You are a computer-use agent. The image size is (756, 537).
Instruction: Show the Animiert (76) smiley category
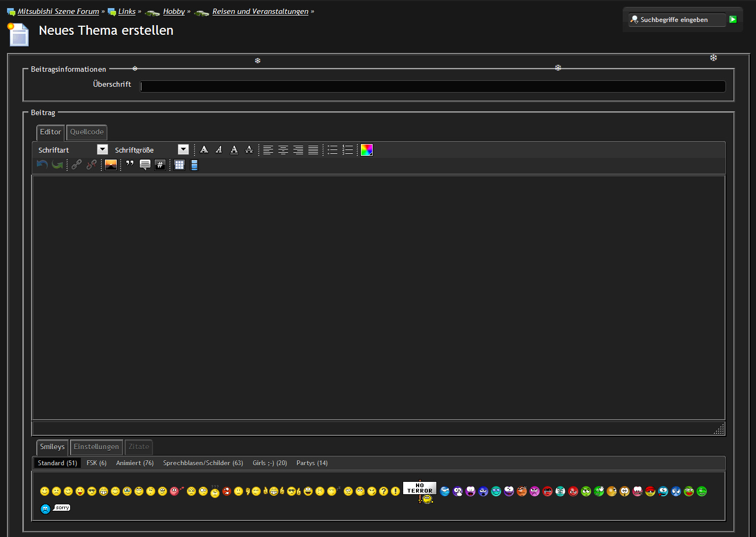coord(135,463)
